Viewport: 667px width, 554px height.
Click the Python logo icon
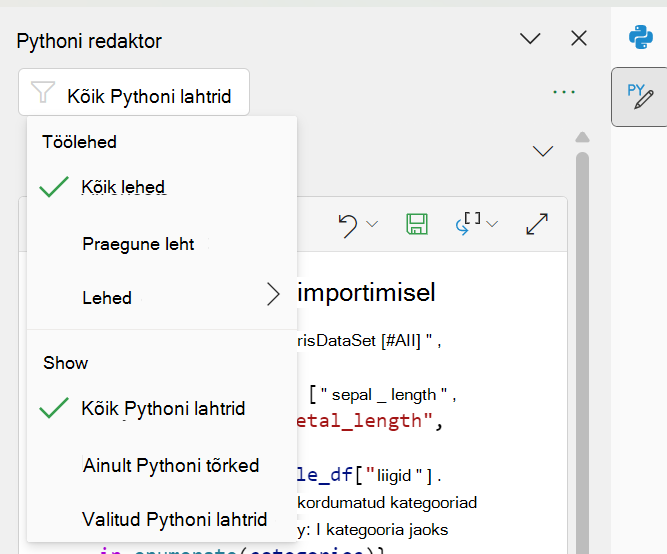coord(641,37)
